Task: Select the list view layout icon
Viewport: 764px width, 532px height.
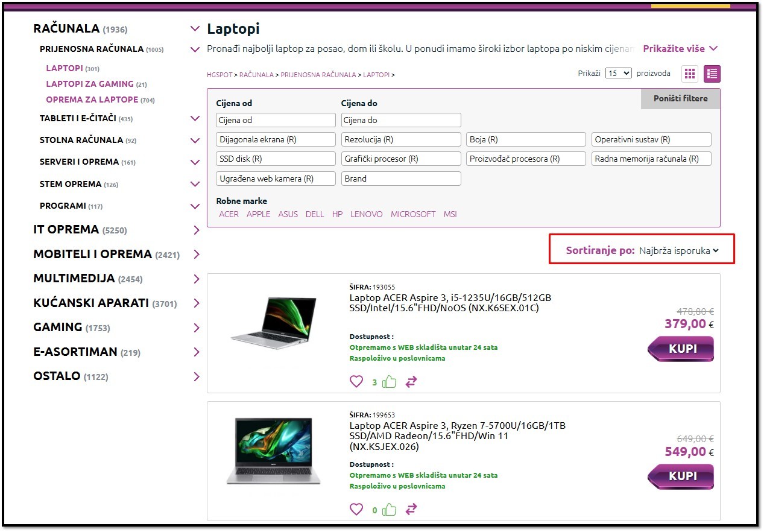Action: tap(712, 74)
